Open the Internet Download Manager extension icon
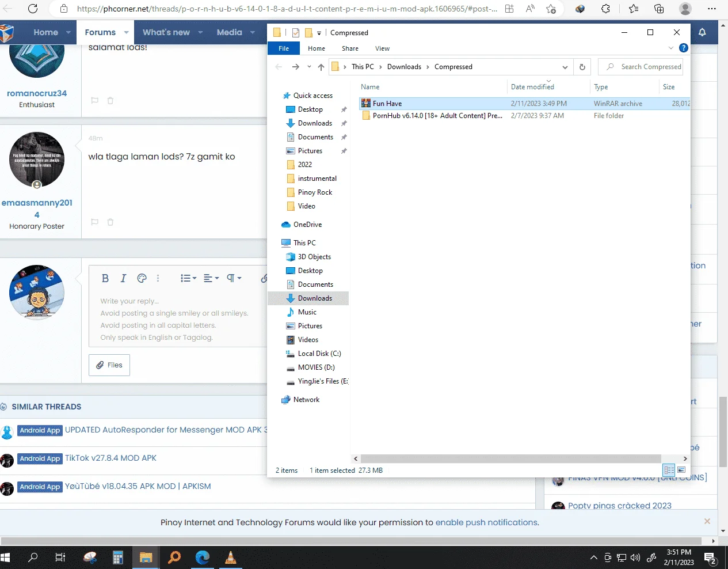728x569 pixels. [x=580, y=9]
